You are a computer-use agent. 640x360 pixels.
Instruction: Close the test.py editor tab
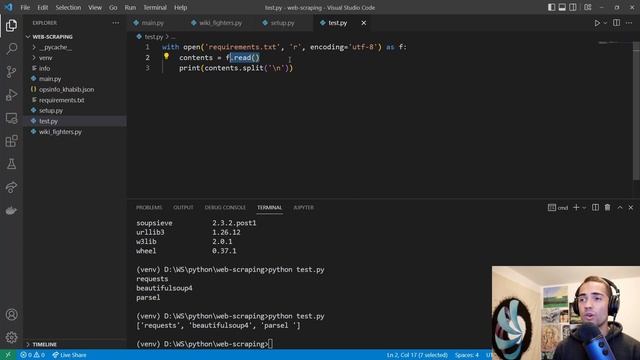tap(363, 23)
